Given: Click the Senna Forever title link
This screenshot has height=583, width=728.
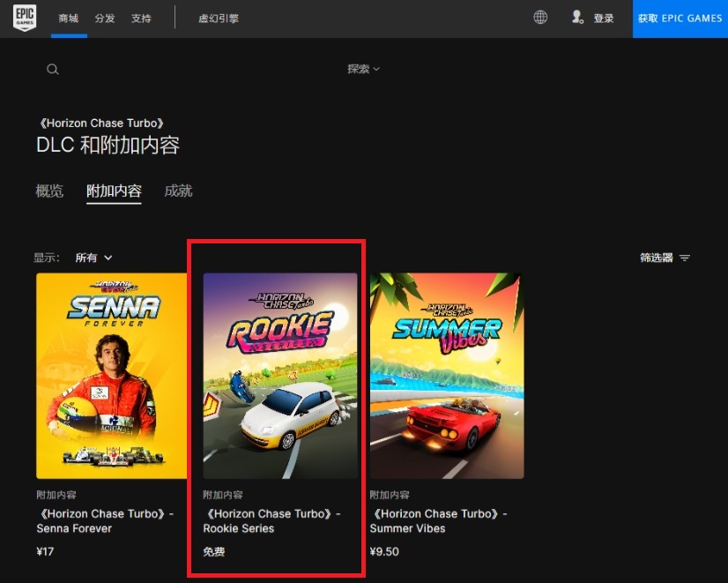Looking at the screenshot, I should pyautogui.click(x=105, y=520).
